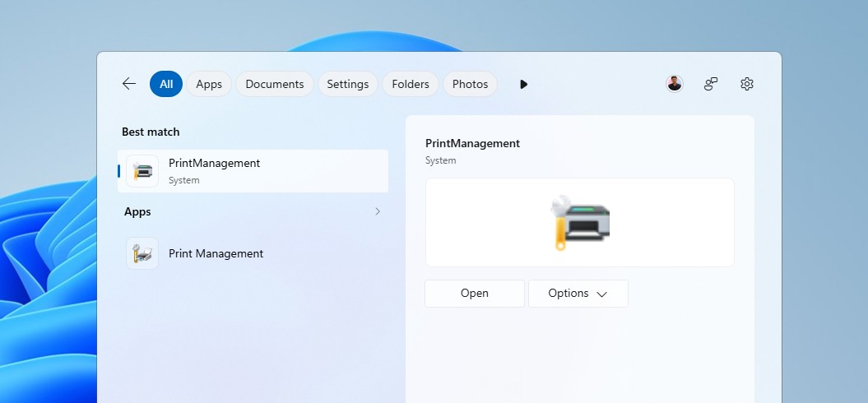Viewport: 868px width, 403px height.
Task: Switch to the Folders filter tab
Action: click(x=411, y=84)
